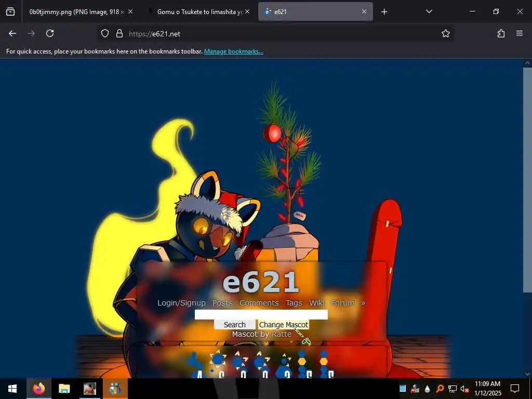Close the Gomu o Tsukete tab

tap(247, 11)
